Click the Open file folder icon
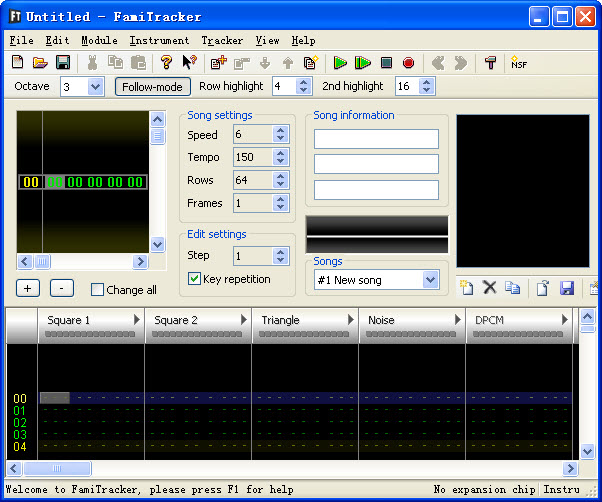The image size is (602, 502). (40, 63)
